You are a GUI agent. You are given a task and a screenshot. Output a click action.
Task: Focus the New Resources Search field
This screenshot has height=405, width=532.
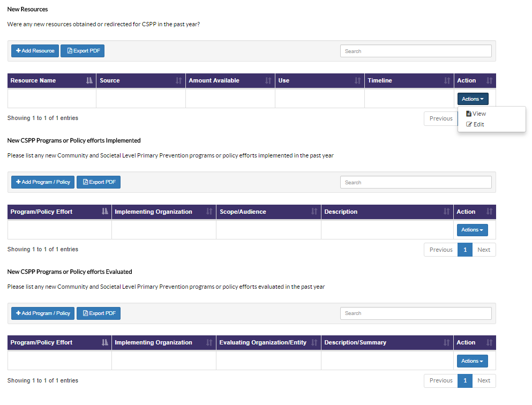(416, 51)
